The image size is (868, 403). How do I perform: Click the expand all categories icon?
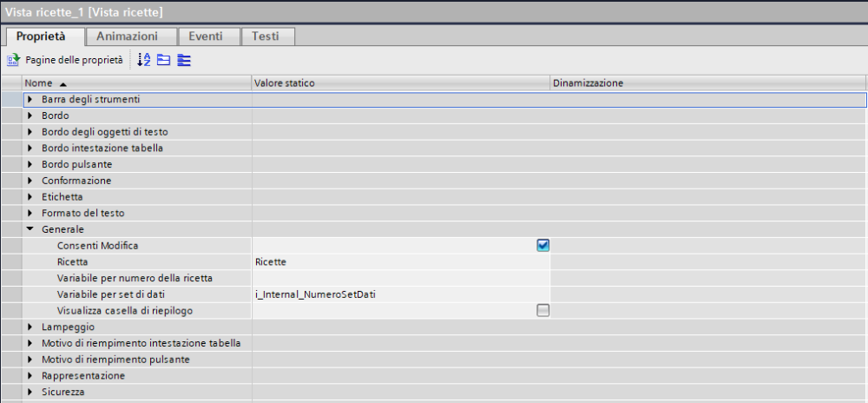[183, 60]
